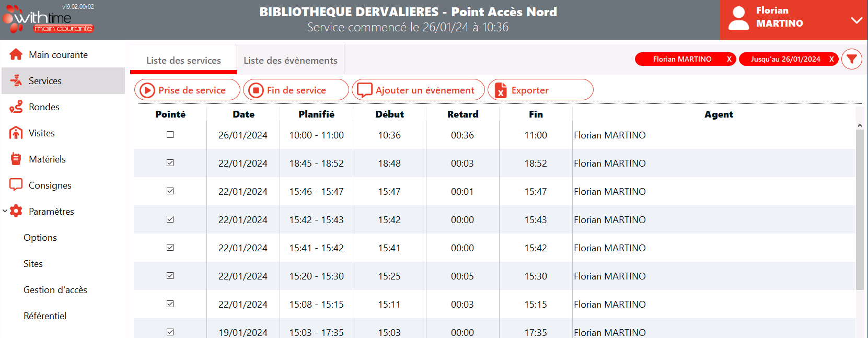The width and height of the screenshot is (868, 338).
Task: Open Main courante home icon
Action: (16, 54)
